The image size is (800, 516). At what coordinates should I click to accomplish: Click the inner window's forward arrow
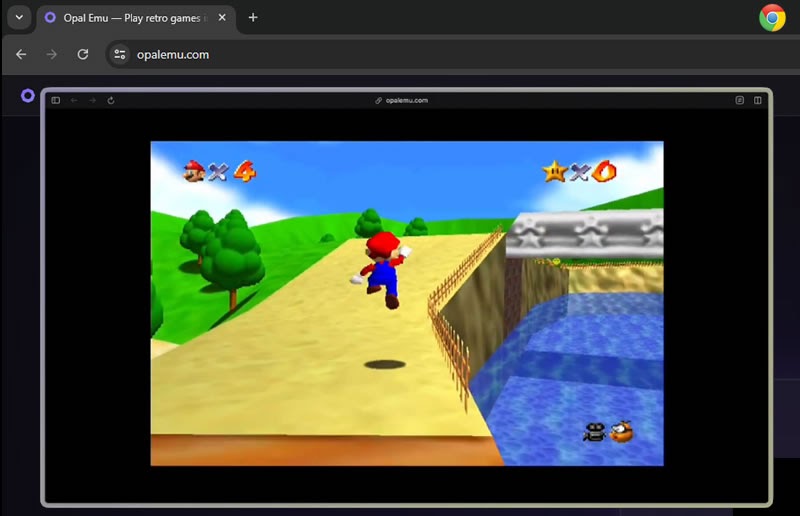(x=92, y=101)
